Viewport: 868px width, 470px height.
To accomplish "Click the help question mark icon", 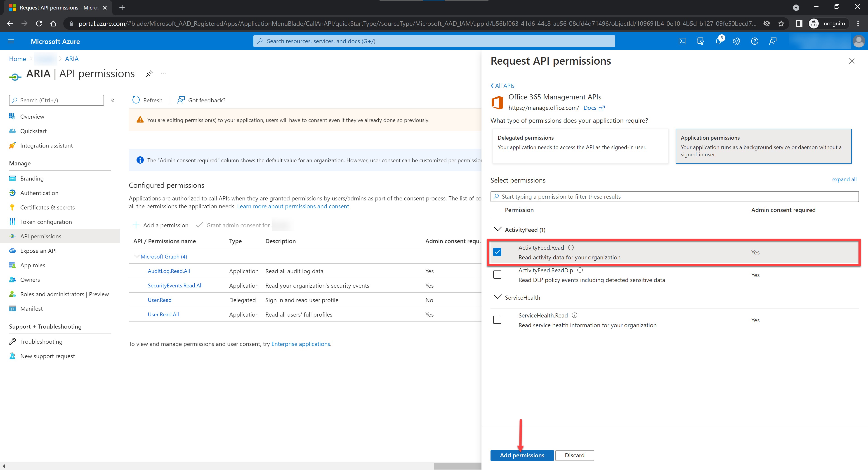I will pos(755,41).
